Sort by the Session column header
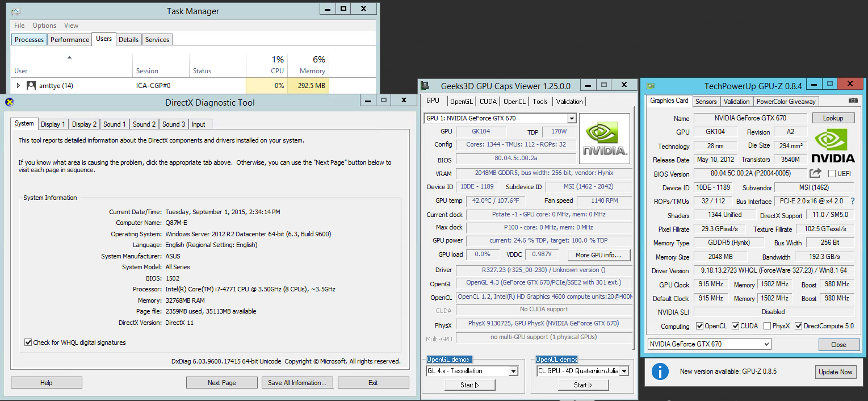 coord(161,65)
